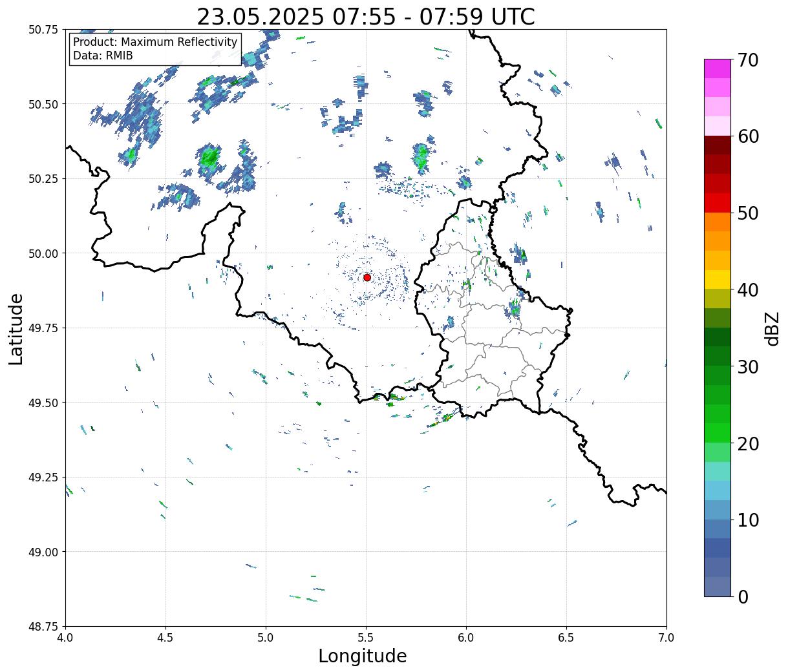Click the bright red colorbar swatch above 50

[x=717, y=203]
